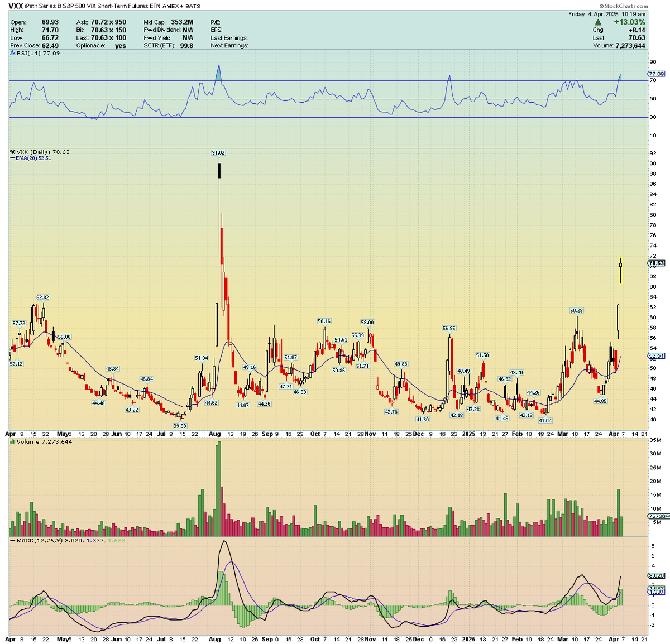Click the 2025 year label on price axis
670x644 pixels.
(469, 434)
